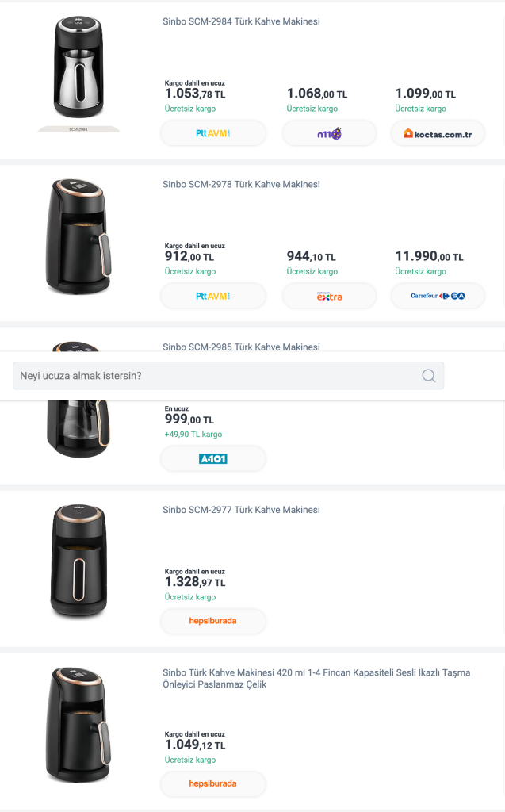
Task: Open the Sinbo SCM-2984 Türk Kahve Makinesi title
Action: 241,21
